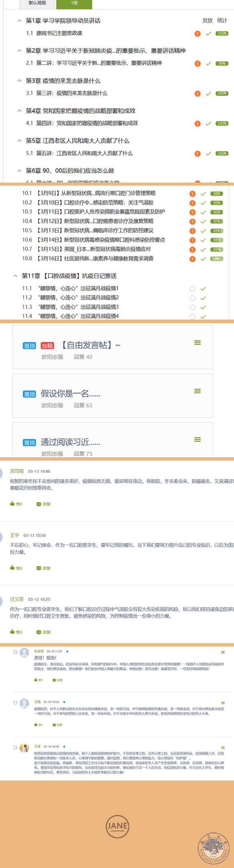Click the JANE circular logo
This screenshot has width=234, height=868.
[x=117, y=826]
